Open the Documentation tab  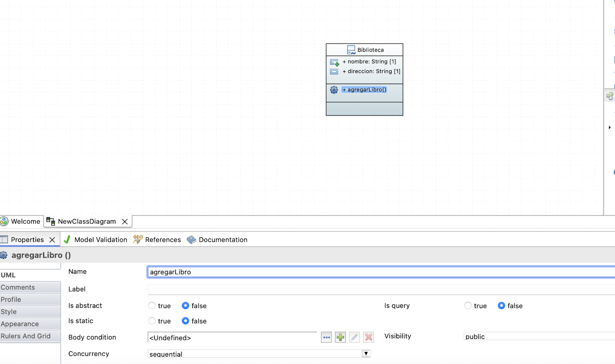(217, 240)
